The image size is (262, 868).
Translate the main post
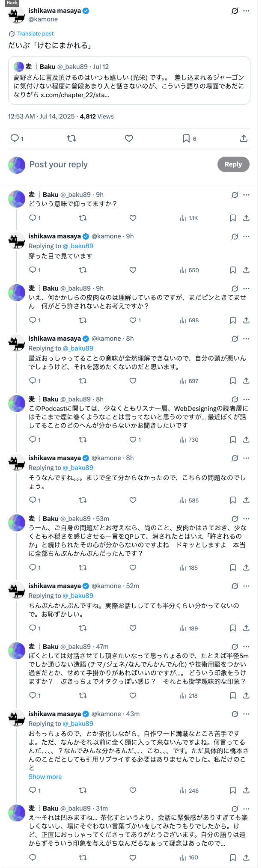pos(35,34)
